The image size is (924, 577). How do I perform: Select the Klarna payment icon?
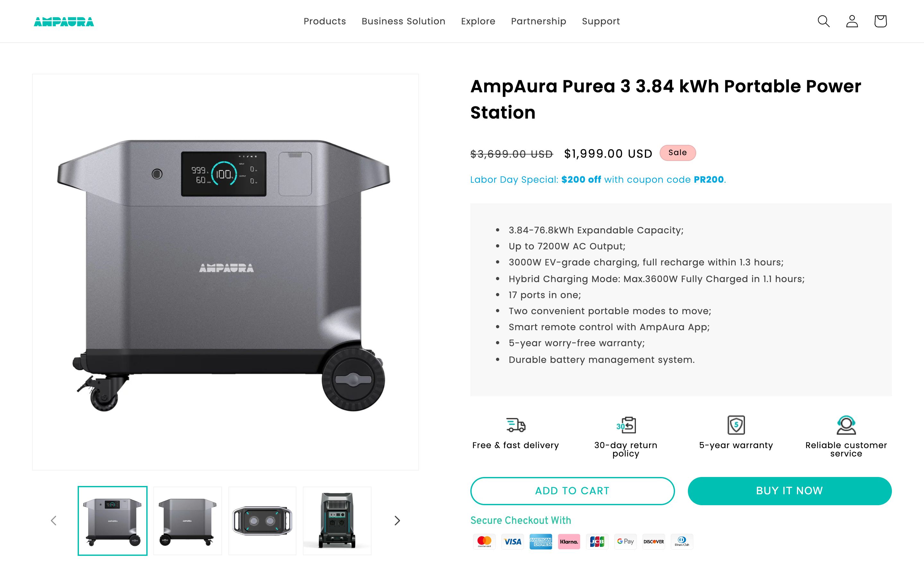coord(569,541)
